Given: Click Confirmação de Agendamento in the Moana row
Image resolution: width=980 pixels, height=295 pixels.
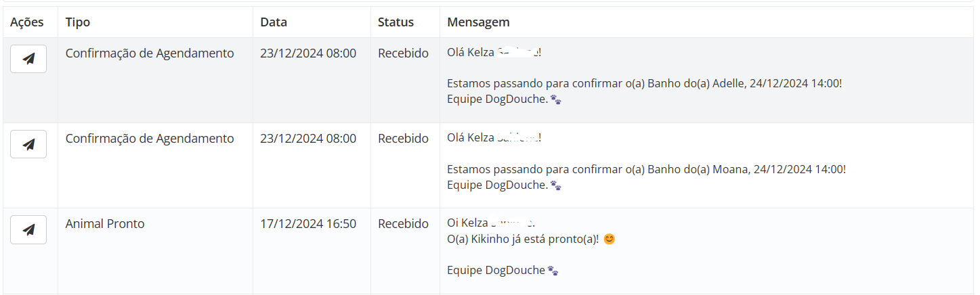Looking at the screenshot, I should coord(150,139).
